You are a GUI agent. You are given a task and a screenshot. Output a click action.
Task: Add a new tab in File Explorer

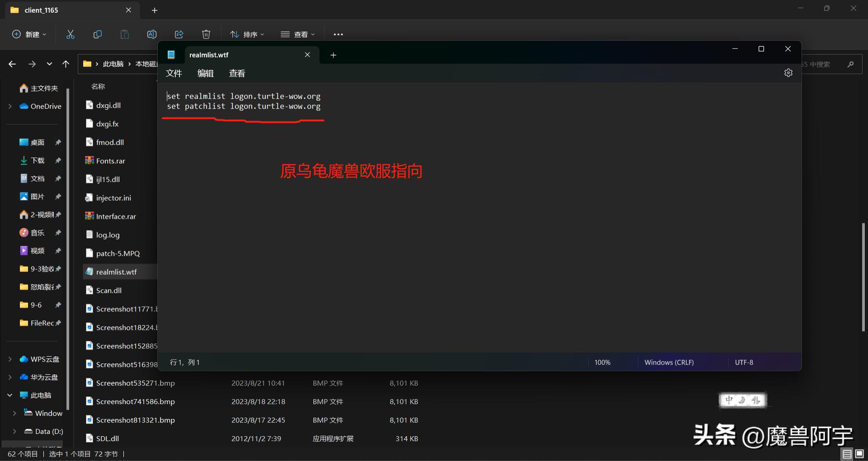click(155, 10)
